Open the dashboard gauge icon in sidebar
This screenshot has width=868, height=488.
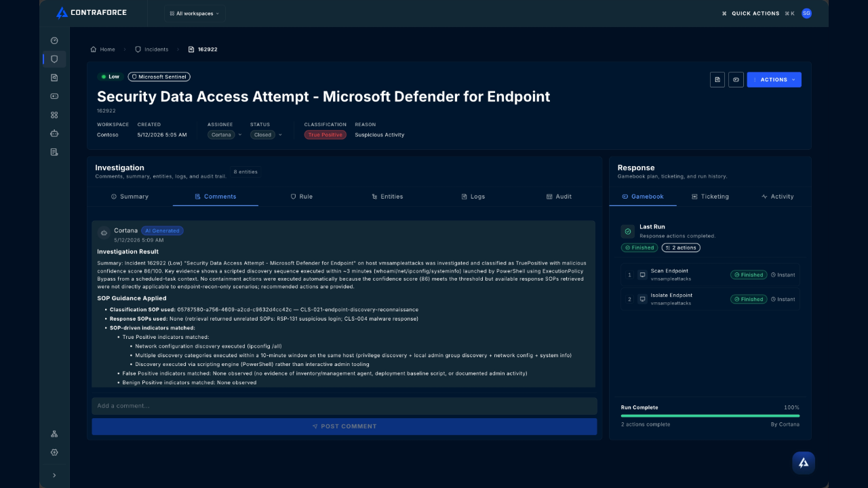click(54, 41)
